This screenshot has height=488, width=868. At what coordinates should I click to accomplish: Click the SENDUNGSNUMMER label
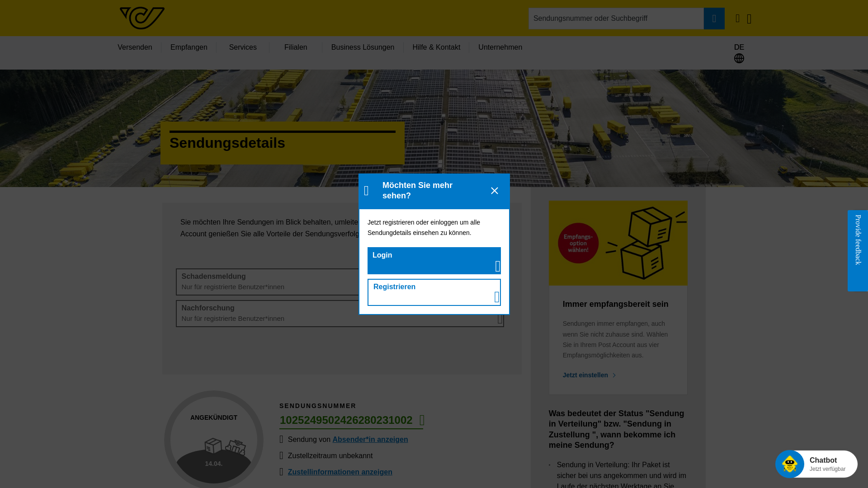tap(318, 406)
